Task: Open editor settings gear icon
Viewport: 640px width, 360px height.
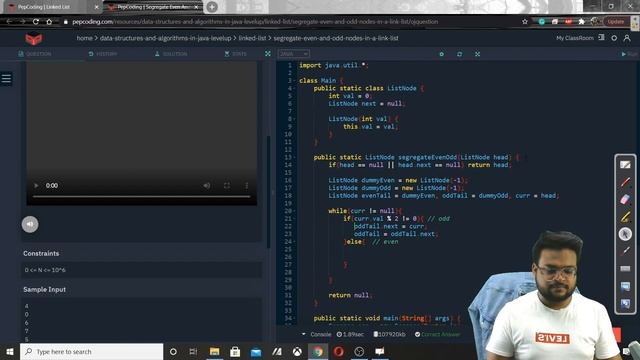Action: coord(441,54)
